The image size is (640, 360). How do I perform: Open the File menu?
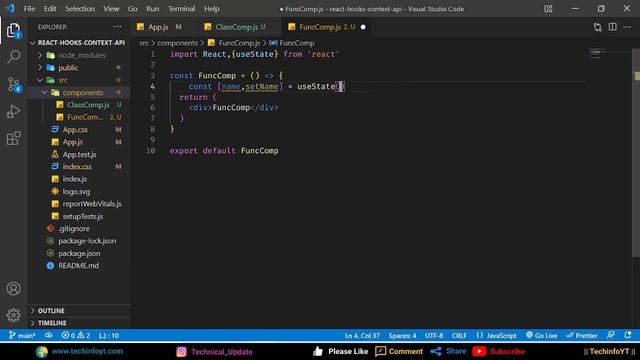[29, 9]
